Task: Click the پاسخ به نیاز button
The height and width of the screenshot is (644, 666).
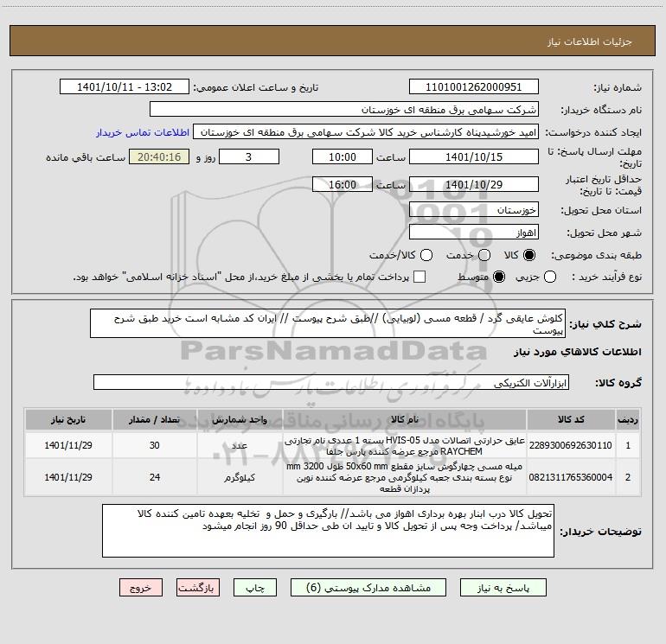Action: coord(503,588)
